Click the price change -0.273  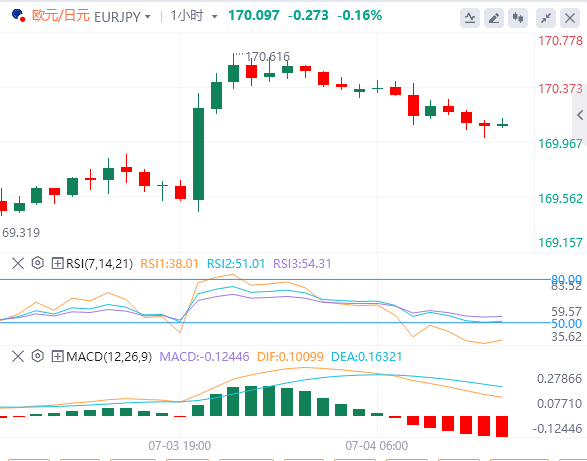click(x=308, y=15)
